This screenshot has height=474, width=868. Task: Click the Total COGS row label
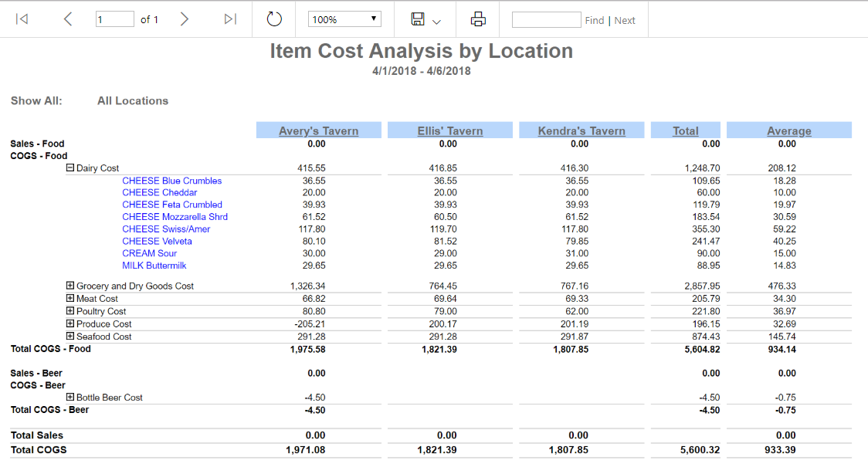pyautogui.click(x=38, y=449)
